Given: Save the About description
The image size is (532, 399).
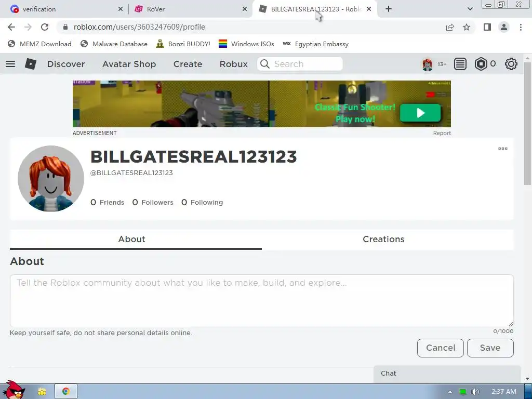Looking at the screenshot, I should coord(490,348).
